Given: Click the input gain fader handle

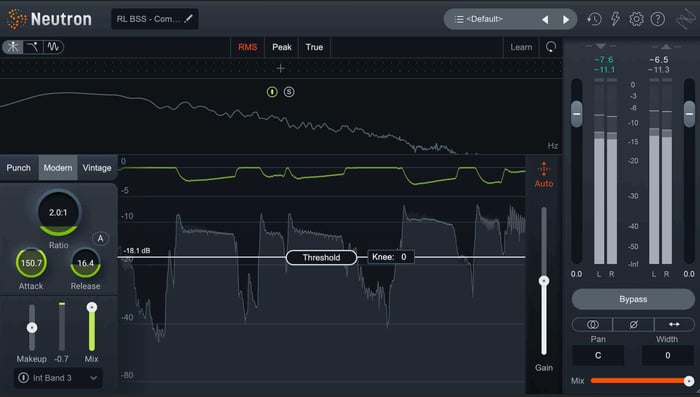Looking at the screenshot, I should (x=577, y=114).
